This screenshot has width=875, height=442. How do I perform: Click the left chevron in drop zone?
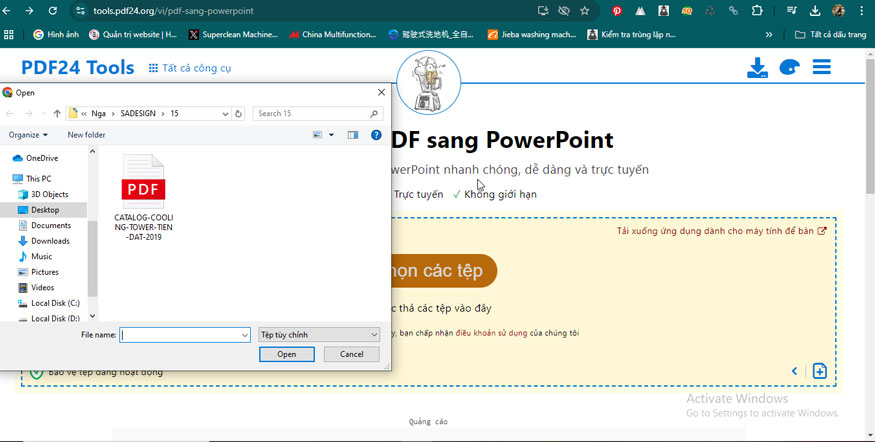(795, 371)
